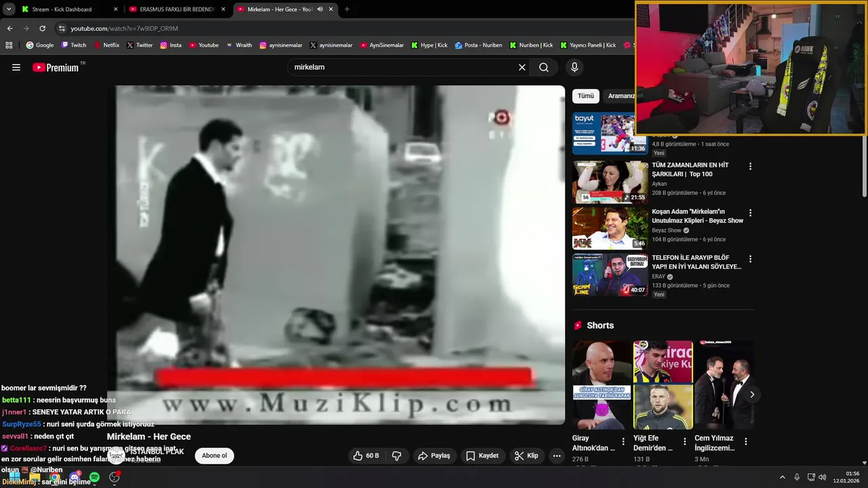Open the Cem Yılmaz İngilizcemi short
Viewport: 868px width, 488px height.
724,385
